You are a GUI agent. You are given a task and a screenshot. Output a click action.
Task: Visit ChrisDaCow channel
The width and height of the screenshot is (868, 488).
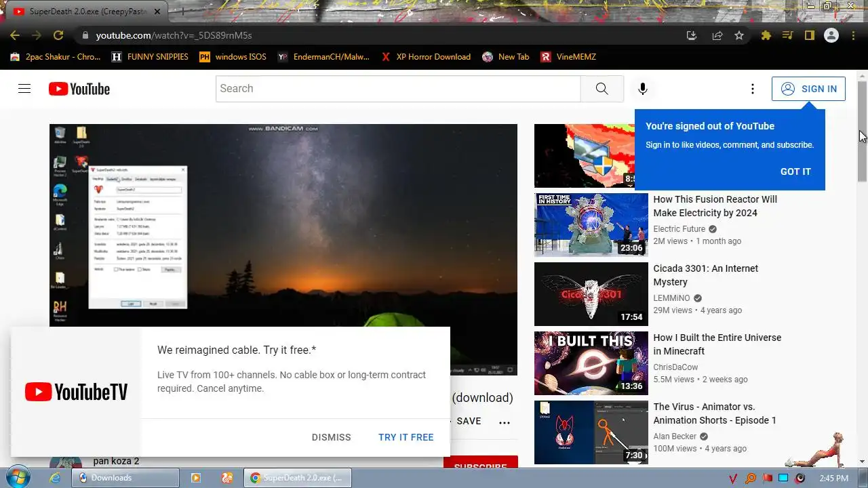[x=676, y=367]
